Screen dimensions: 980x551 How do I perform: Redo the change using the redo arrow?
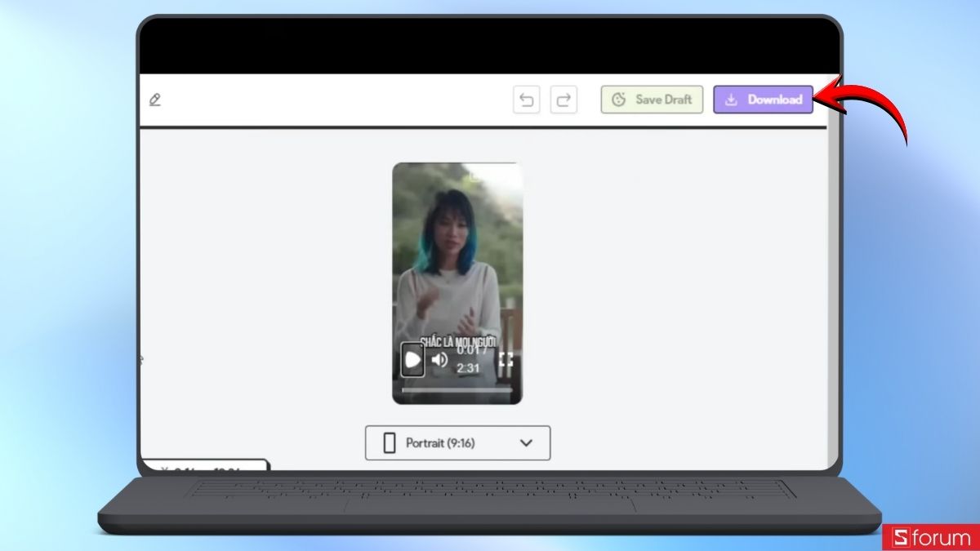tap(563, 100)
